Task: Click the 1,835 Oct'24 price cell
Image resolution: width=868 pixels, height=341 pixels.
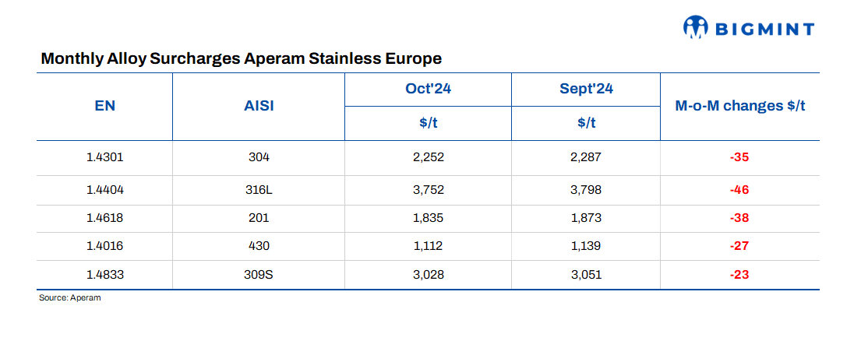Action: (428, 217)
